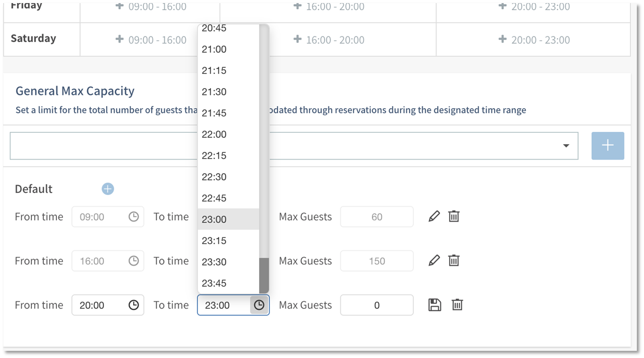Viewport: 644px width, 358px height.
Task: Open the clock picker for 09:00 From time
Action: tap(132, 216)
